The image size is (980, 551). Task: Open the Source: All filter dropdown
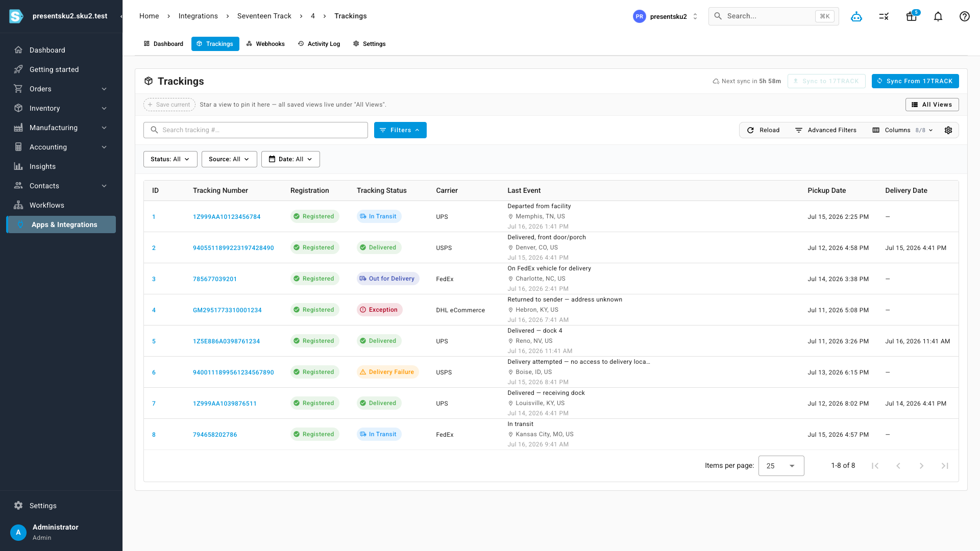pos(229,159)
